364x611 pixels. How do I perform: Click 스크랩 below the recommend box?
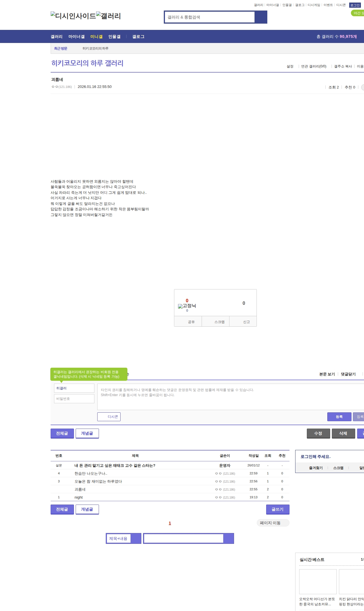pyautogui.click(x=216, y=322)
